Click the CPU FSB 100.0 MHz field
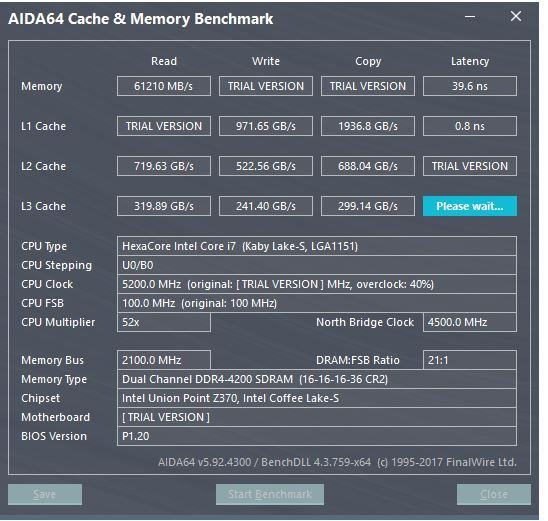Image resolution: width=548 pixels, height=521 pixels. 317,303
